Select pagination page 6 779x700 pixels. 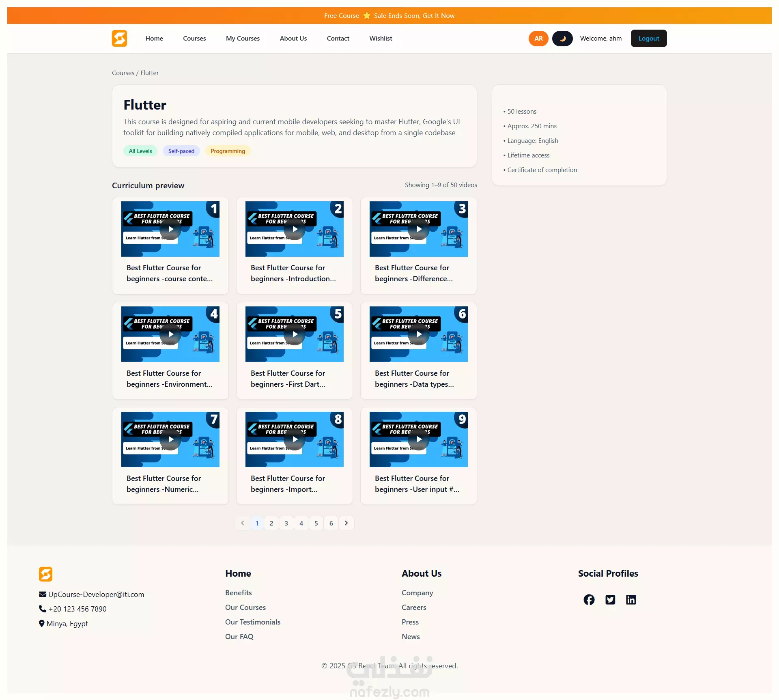click(x=331, y=523)
